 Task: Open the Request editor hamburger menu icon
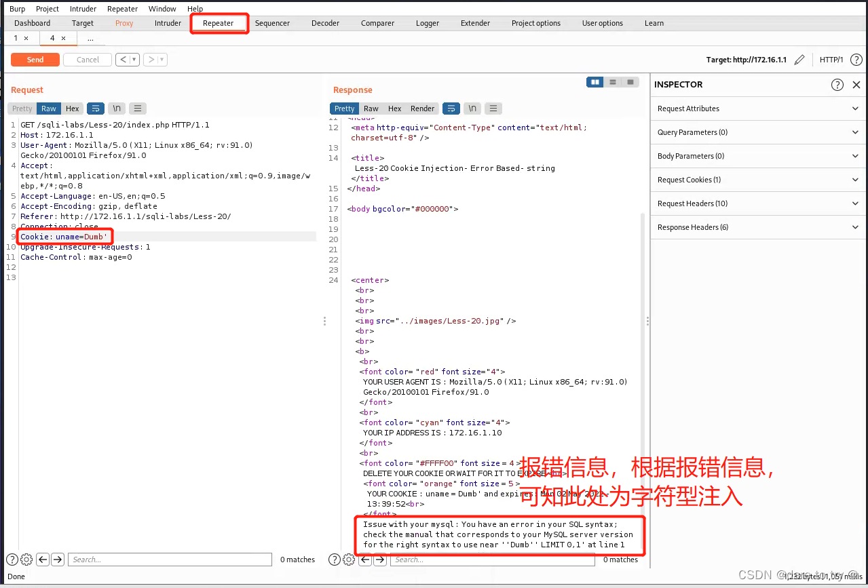pos(138,108)
